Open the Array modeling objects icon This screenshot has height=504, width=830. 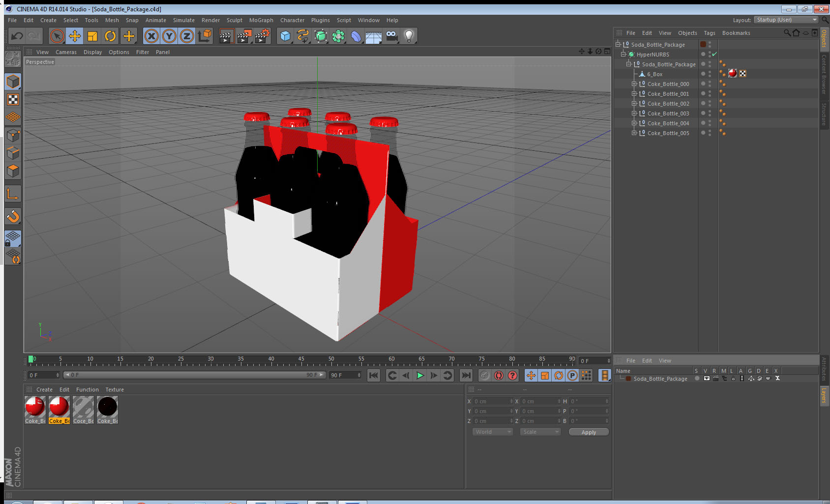(338, 36)
